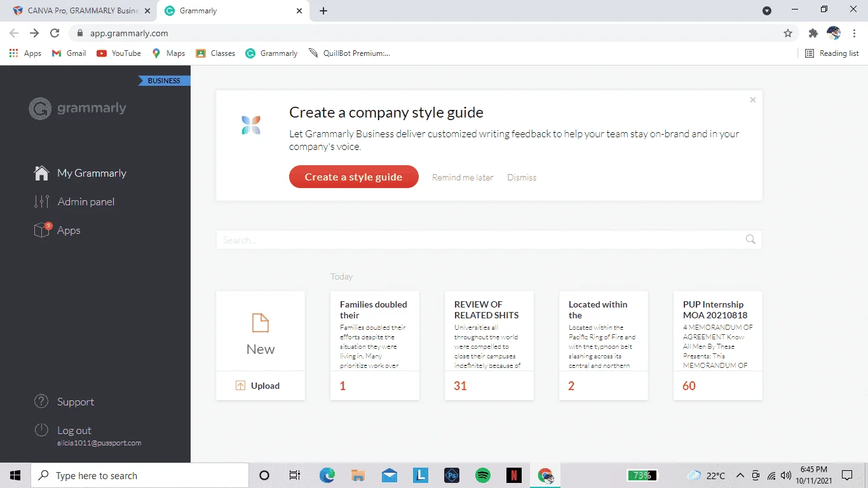Show hidden system tray icons
Viewport: 868px width, 488px height.
(740, 475)
